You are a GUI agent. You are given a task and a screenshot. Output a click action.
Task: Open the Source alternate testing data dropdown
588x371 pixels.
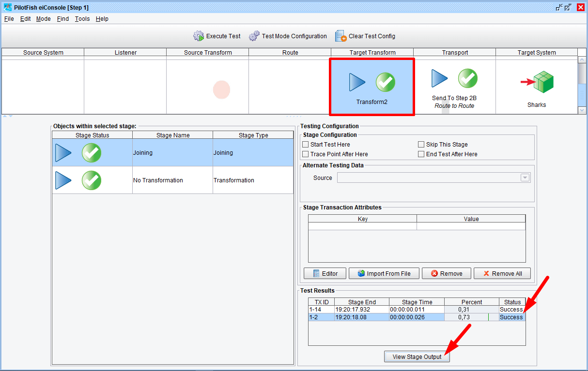pos(525,178)
